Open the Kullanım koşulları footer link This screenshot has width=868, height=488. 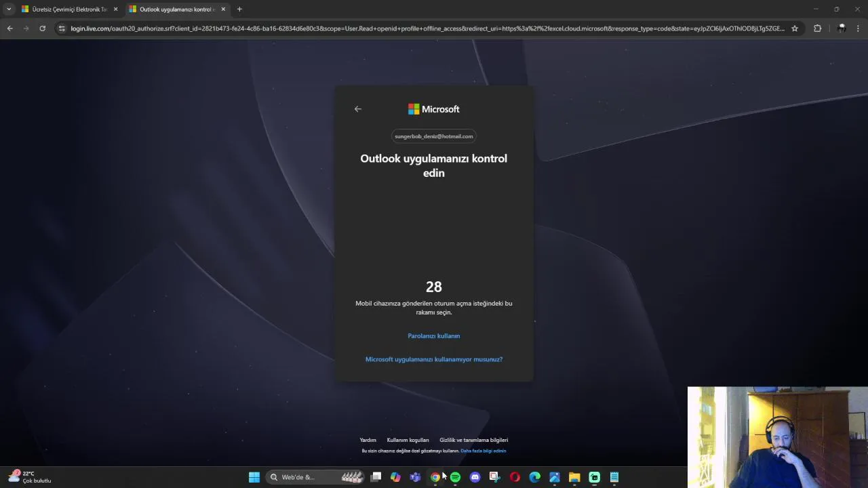(x=408, y=440)
